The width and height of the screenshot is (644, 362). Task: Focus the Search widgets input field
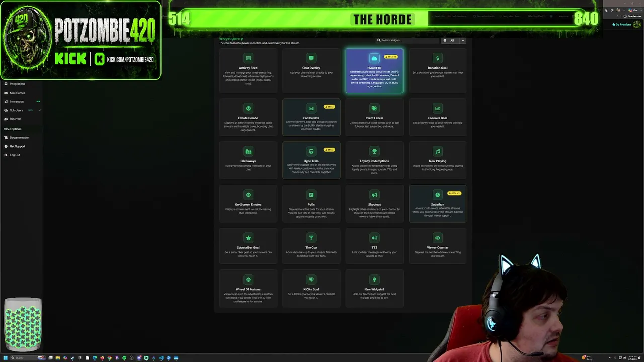pos(408,40)
